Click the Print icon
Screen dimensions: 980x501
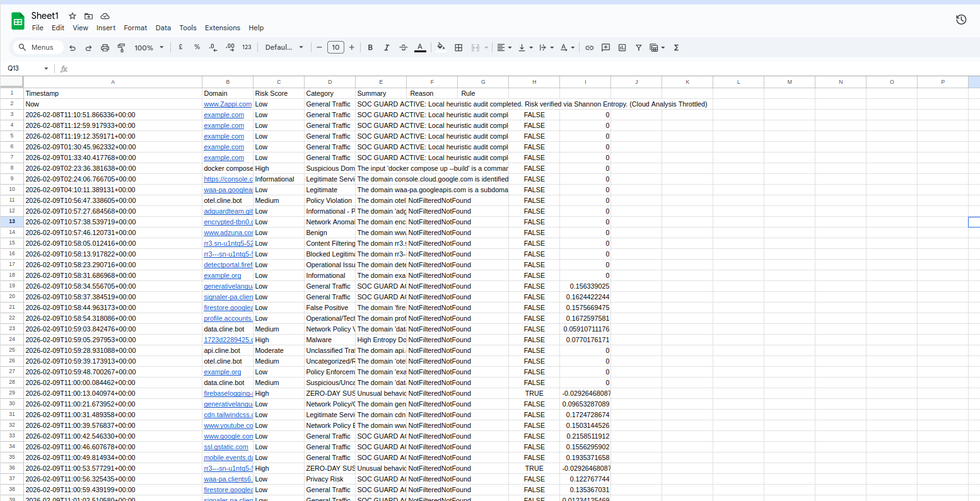[105, 47]
